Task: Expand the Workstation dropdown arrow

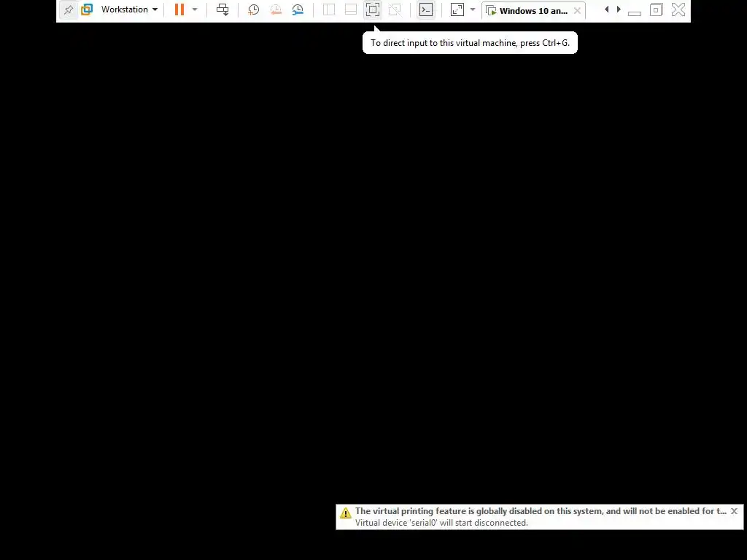Action: point(155,9)
